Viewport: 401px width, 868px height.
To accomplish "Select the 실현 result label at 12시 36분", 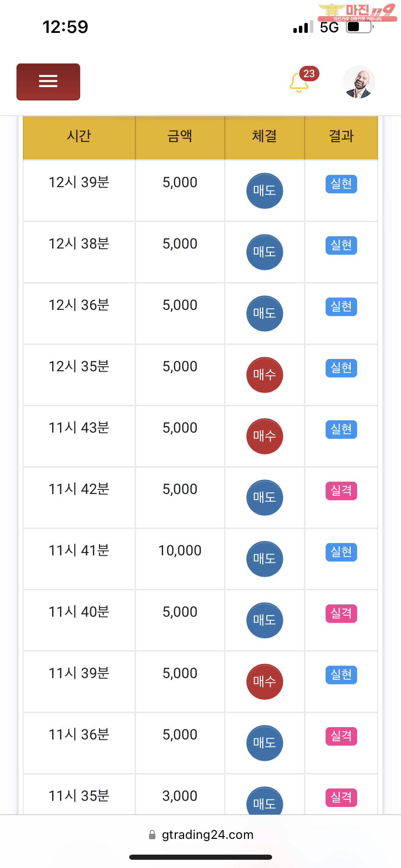I will pyautogui.click(x=341, y=306).
